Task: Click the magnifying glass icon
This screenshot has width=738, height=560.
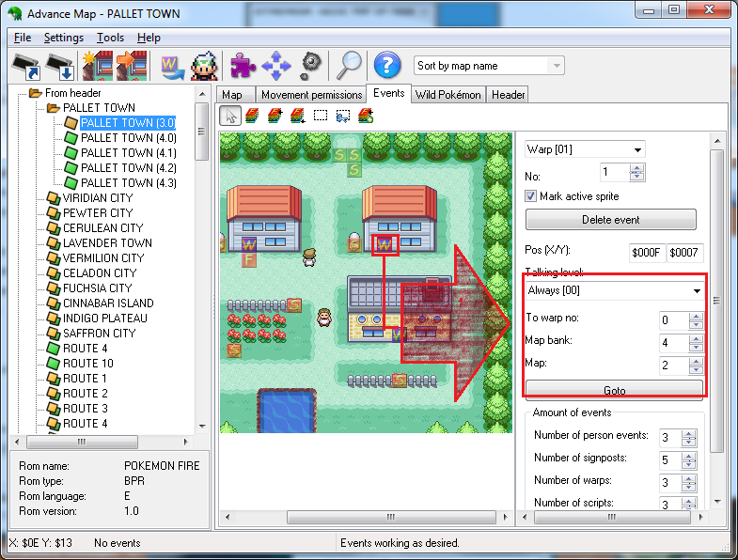Action: click(x=349, y=65)
